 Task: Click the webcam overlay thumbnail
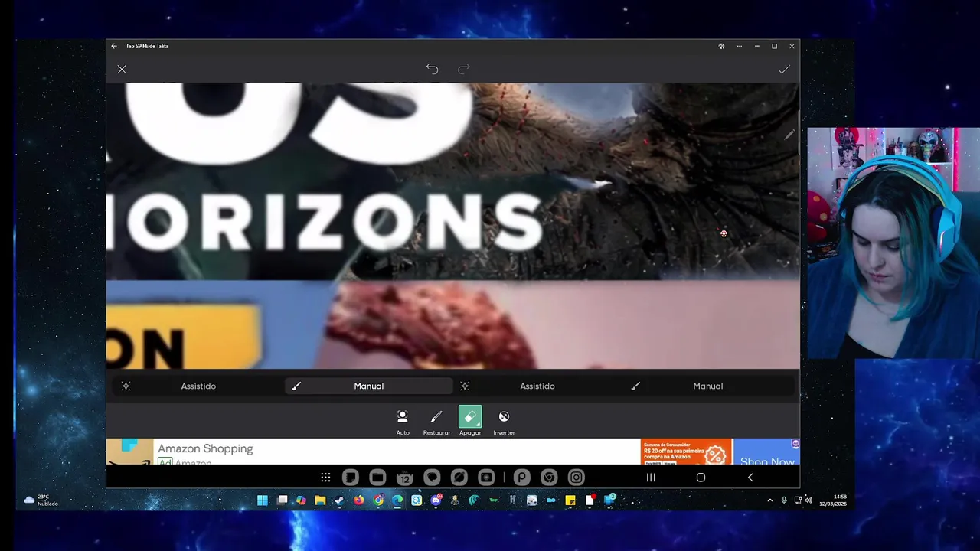[x=893, y=243]
